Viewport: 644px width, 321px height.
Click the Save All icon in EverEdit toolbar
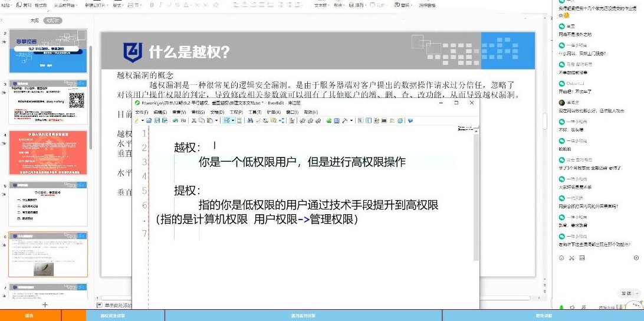point(165,120)
